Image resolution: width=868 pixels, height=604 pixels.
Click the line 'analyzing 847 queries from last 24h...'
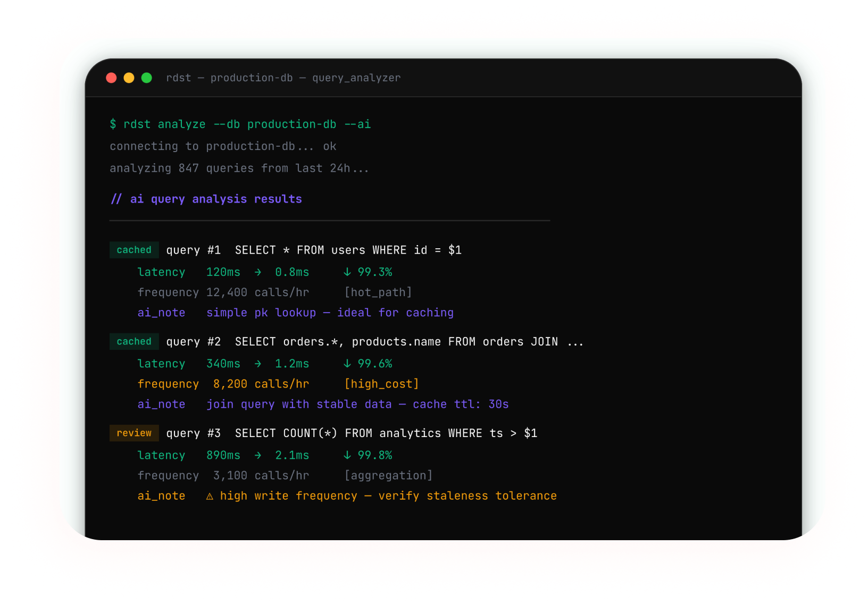coord(239,168)
